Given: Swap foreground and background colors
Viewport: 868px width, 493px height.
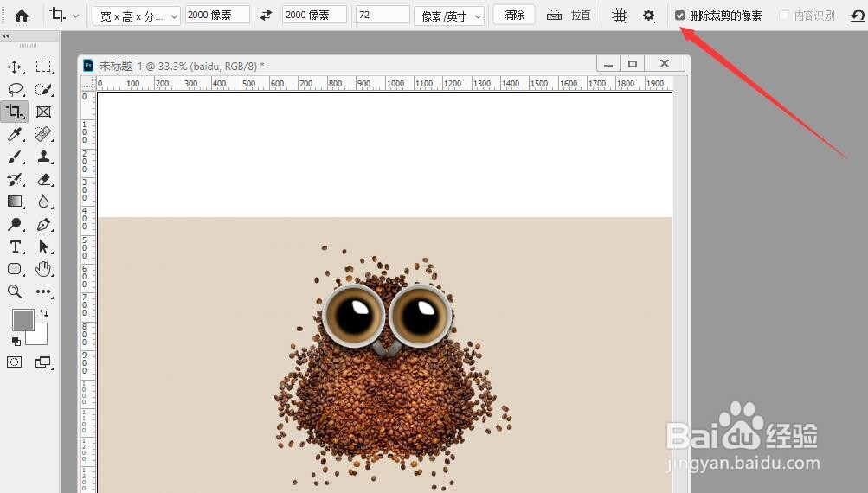Looking at the screenshot, I should click(44, 313).
